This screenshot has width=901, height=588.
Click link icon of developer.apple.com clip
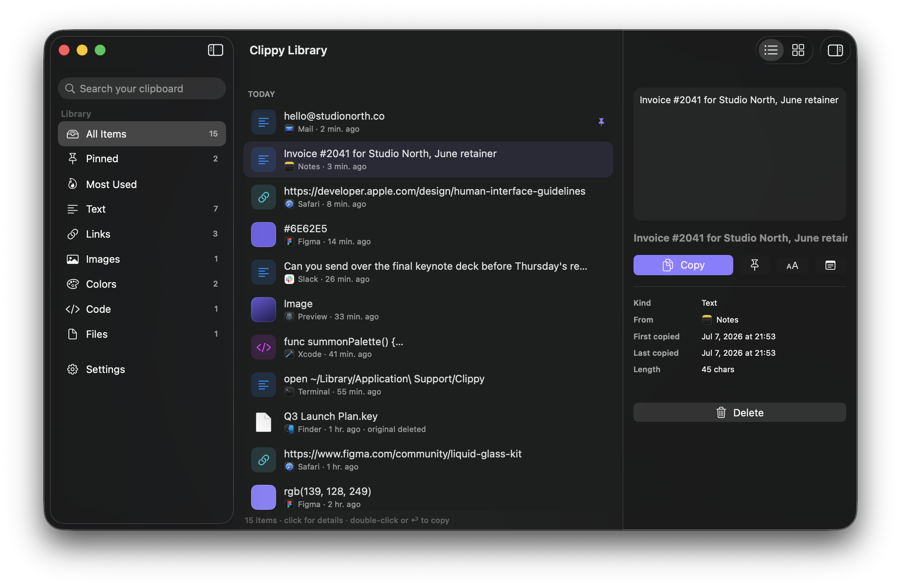point(264,197)
